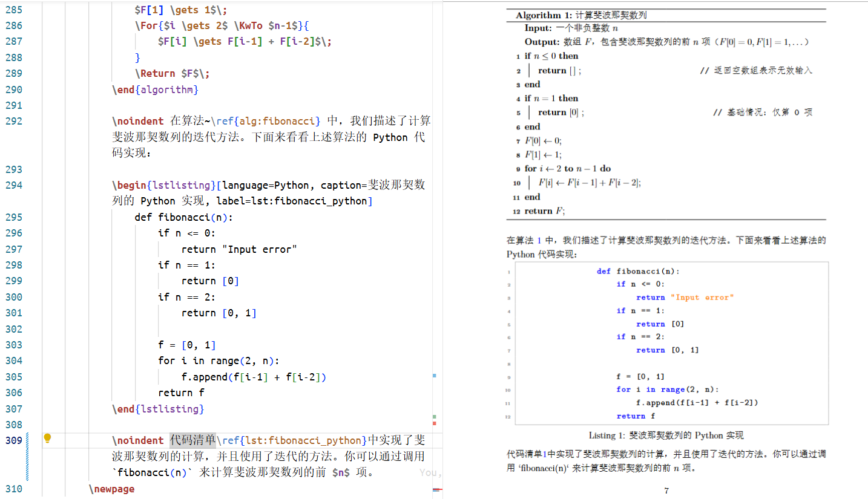Click the git change bar beside line 309

tap(27, 457)
